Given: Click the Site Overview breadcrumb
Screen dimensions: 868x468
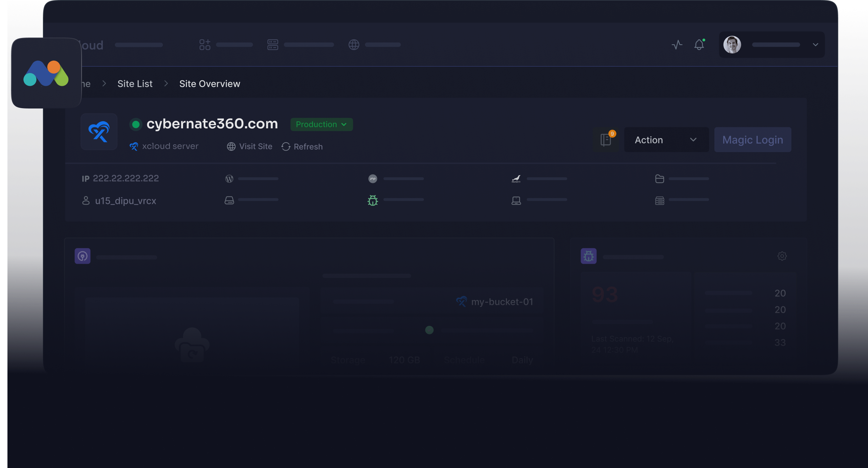Looking at the screenshot, I should [x=210, y=84].
